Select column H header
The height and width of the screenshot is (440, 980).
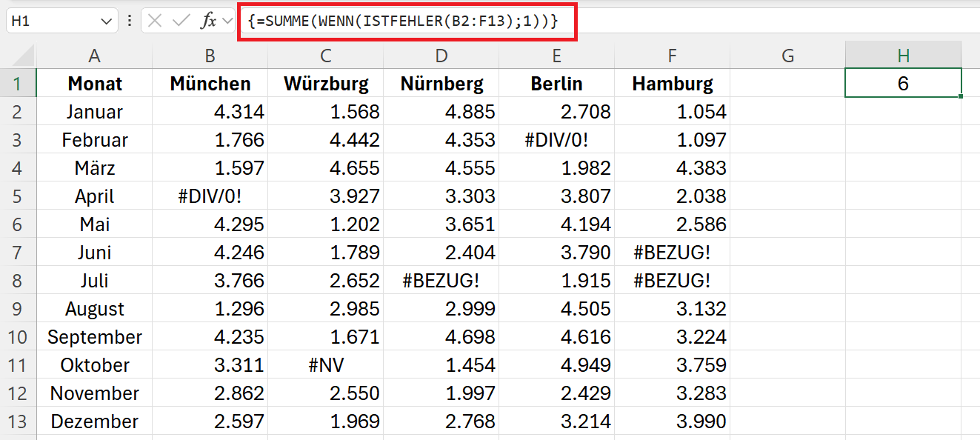[x=903, y=56]
